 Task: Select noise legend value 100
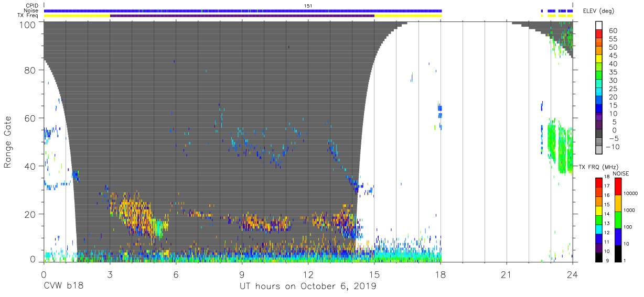pos(628,227)
